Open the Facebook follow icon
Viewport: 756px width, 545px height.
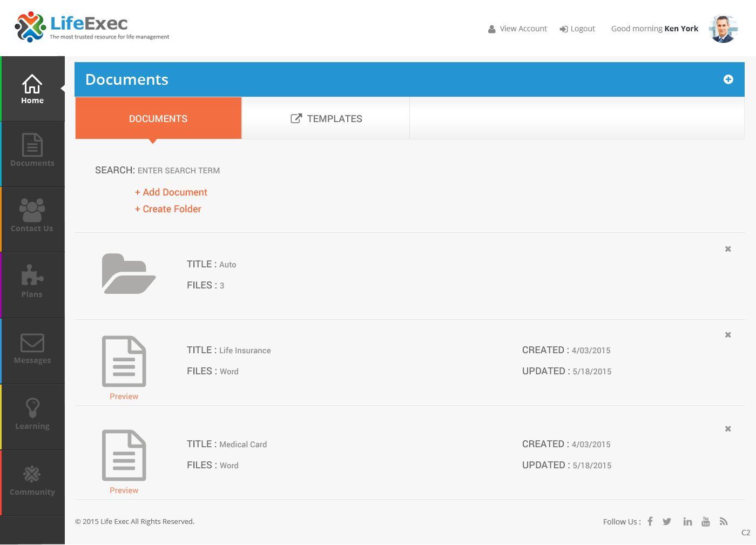pyautogui.click(x=650, y=521)
